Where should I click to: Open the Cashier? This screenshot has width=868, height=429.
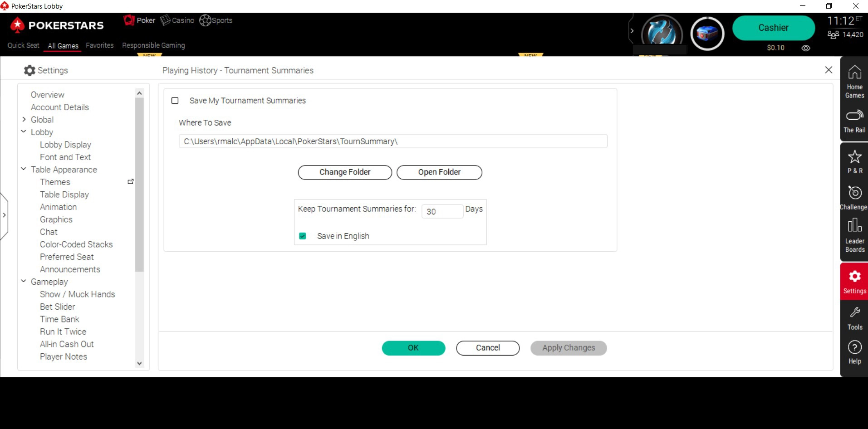[x=773, y=28]
